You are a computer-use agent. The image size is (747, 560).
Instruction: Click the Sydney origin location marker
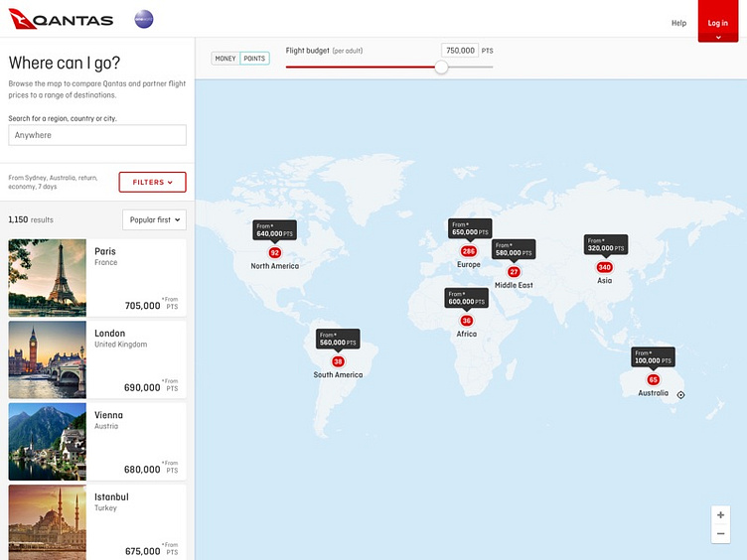coord(680,395)
